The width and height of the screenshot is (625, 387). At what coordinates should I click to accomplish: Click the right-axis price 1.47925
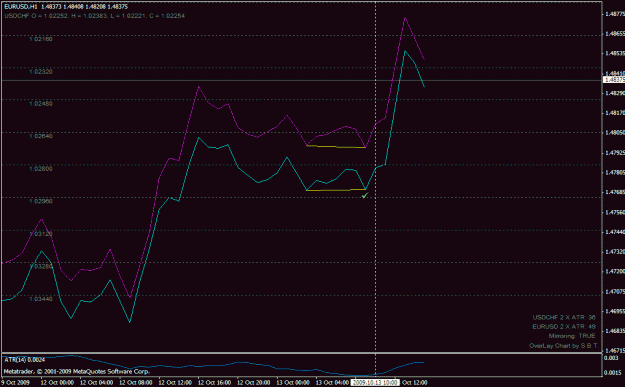click(x=615, y=153)
